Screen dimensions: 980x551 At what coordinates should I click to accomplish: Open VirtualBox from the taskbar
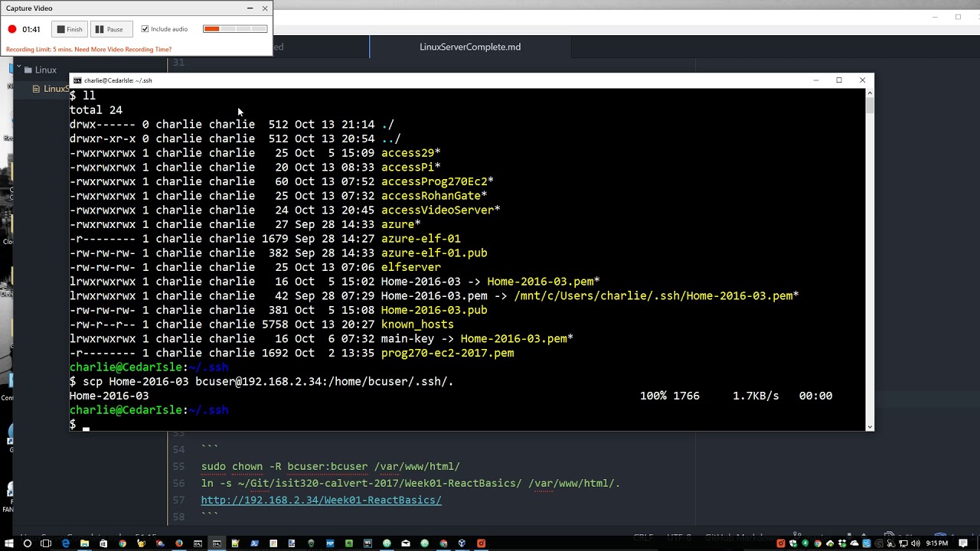pyautogui.click(x=462, y=543)
